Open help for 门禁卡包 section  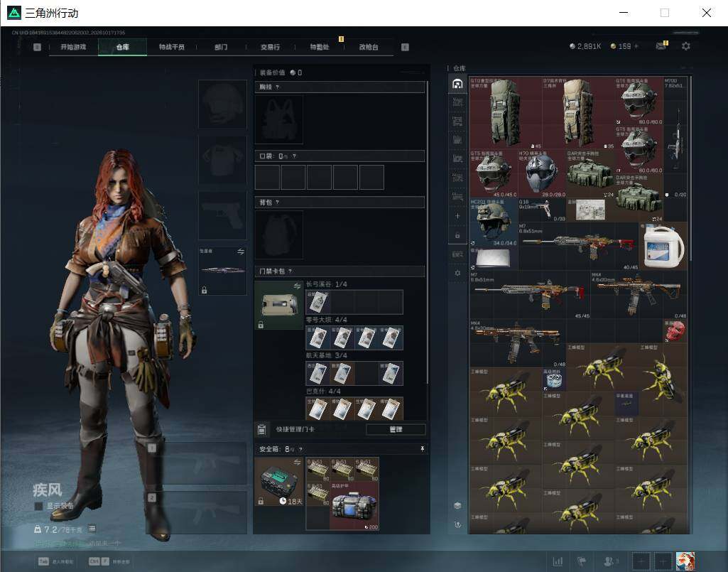[x=290, y=271]
